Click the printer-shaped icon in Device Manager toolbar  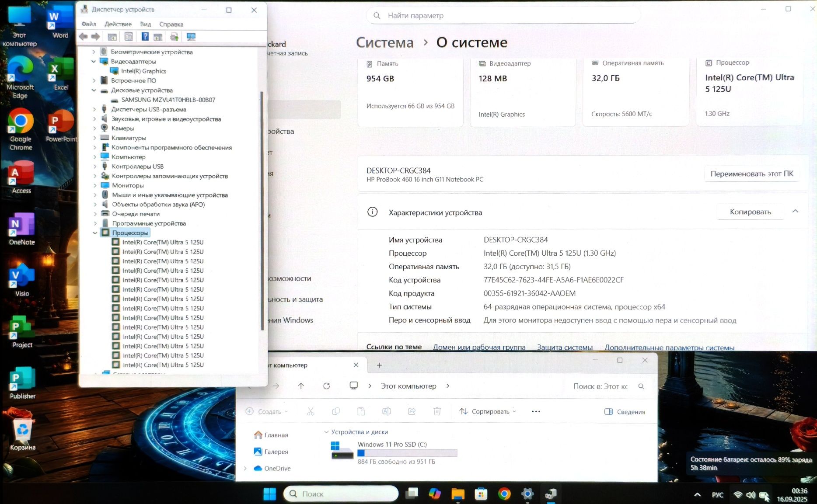point(174,37)
